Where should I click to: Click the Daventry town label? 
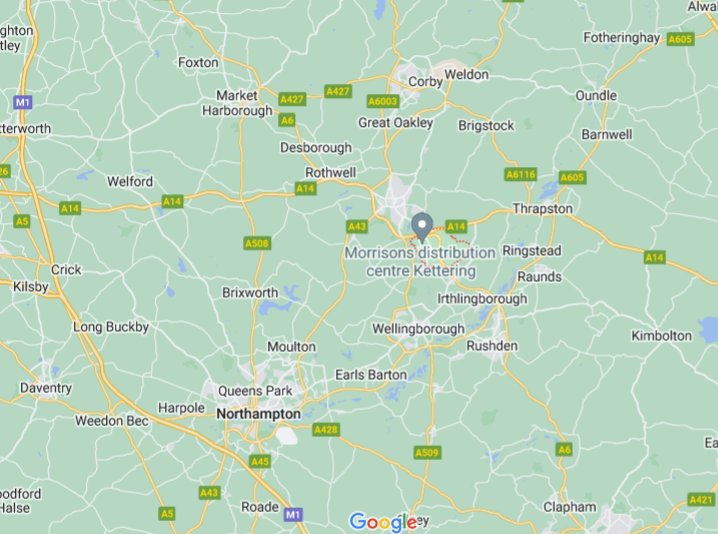pyautogui.click(x=46, y=388)
